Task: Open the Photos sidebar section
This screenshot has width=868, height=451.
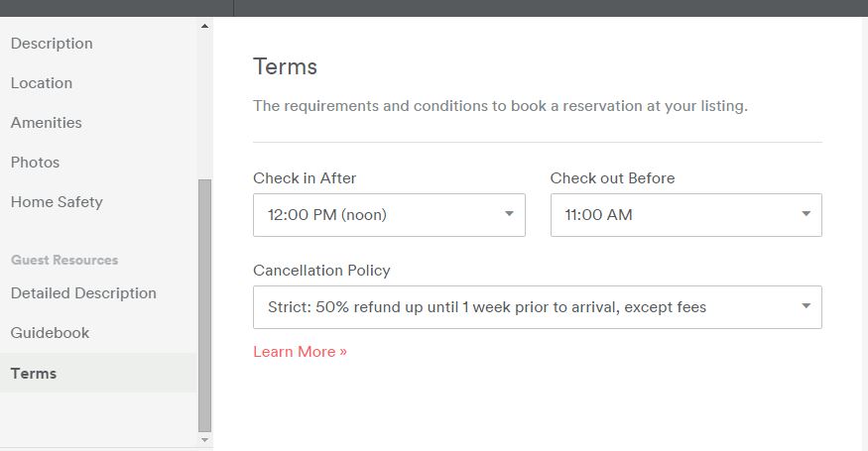Action: point(36,163)
